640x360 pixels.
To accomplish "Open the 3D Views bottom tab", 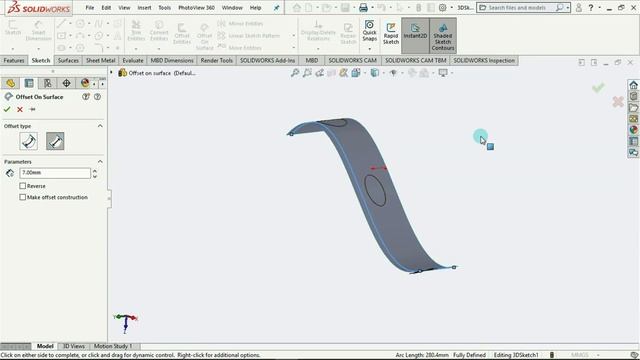I will click(x=74, y=346).
